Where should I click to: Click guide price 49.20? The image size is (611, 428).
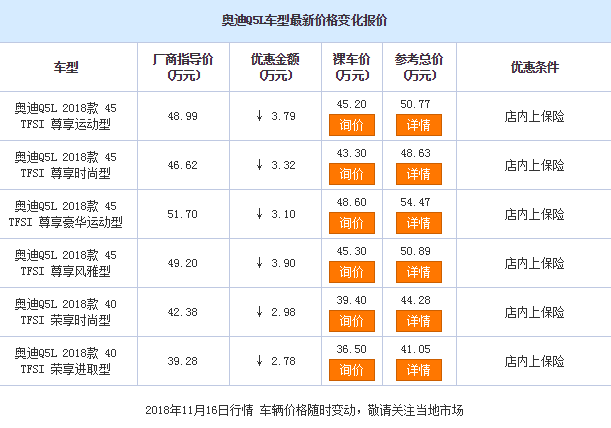coord(182,263)
